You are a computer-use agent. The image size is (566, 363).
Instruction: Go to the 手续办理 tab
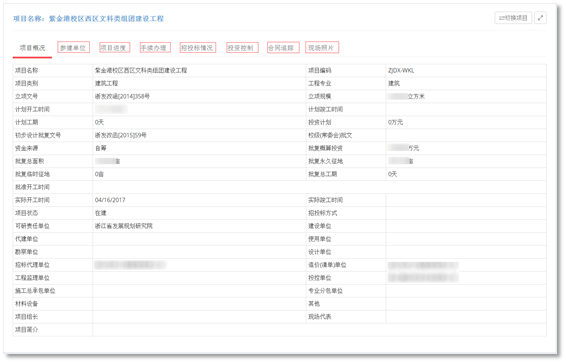coord(155,48)
